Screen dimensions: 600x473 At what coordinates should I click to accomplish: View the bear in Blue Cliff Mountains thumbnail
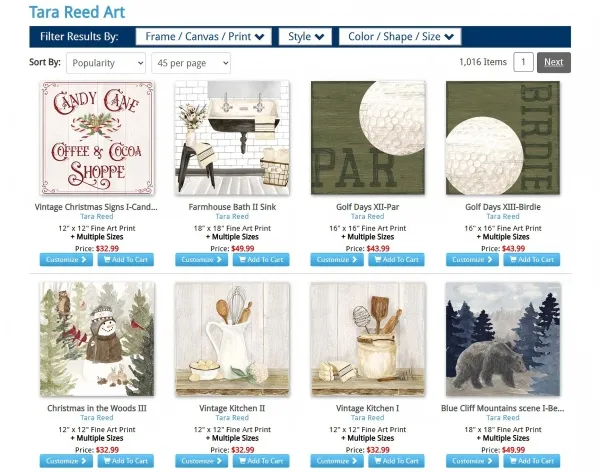(503, 339)
